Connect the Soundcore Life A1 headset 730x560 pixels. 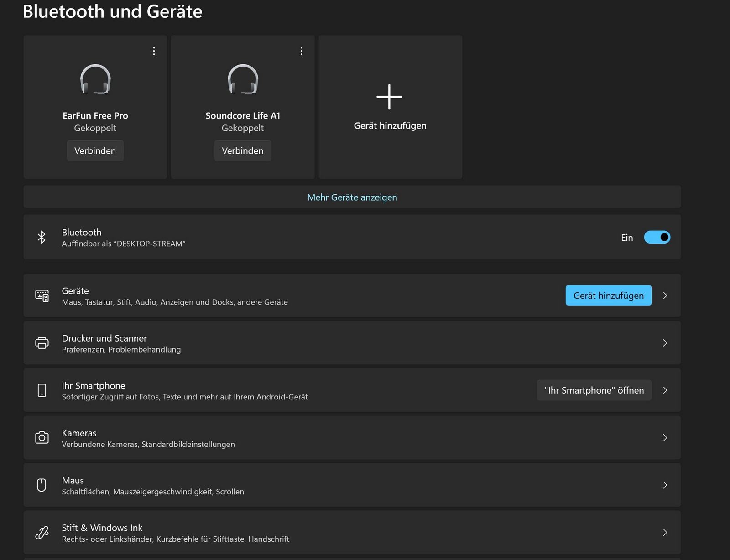[243, 150]
